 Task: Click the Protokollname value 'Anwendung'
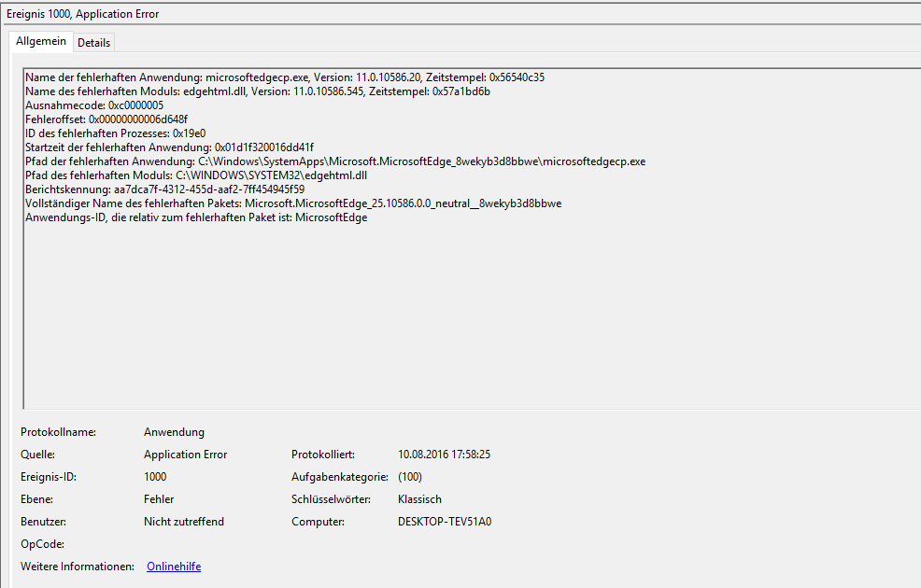point(175,432)
